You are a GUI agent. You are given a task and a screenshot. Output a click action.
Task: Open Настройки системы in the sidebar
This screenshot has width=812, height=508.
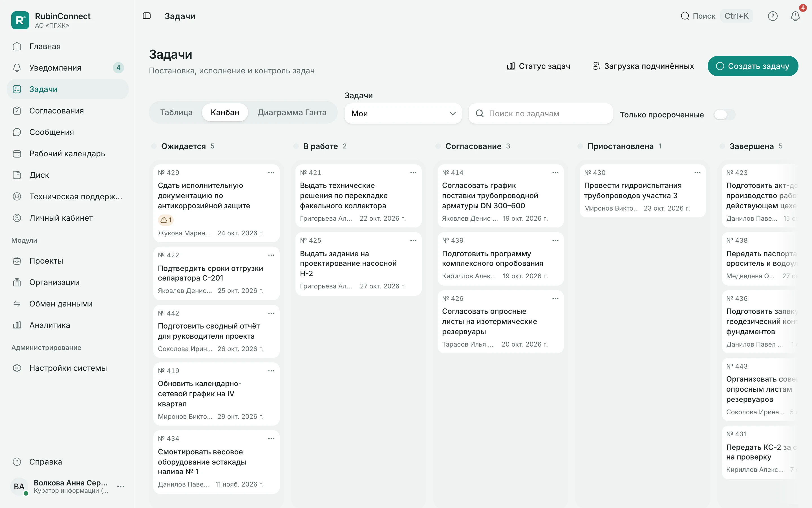[68, 368]
